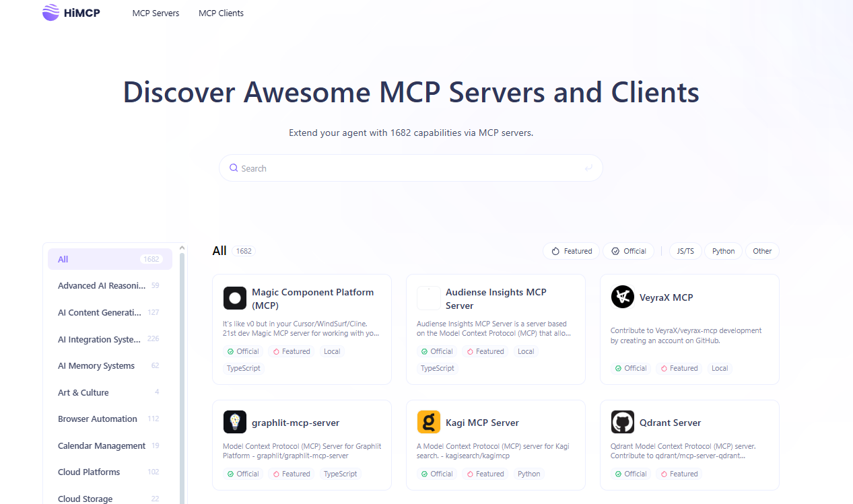The image size is (853, 504).
Task: Open graphlit-mcp-server card title
Action: click(x=296, y=423)
